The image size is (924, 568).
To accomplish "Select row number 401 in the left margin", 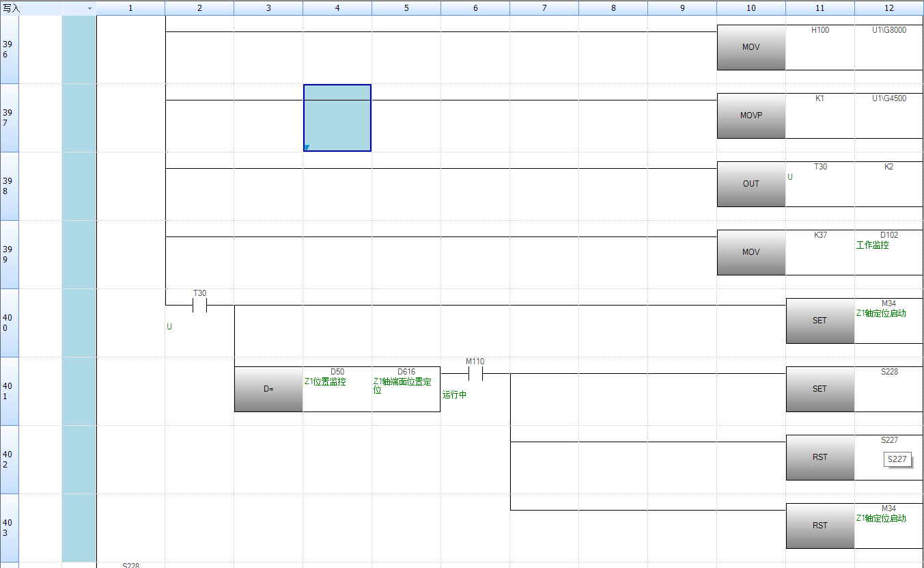I will point(9,391).
